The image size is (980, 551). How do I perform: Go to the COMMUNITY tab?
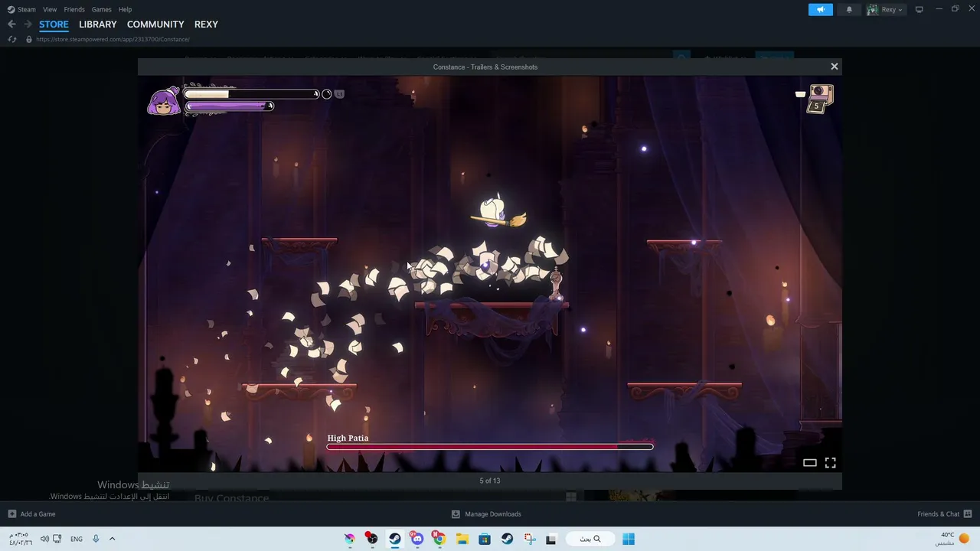click(x=155, y=24)
